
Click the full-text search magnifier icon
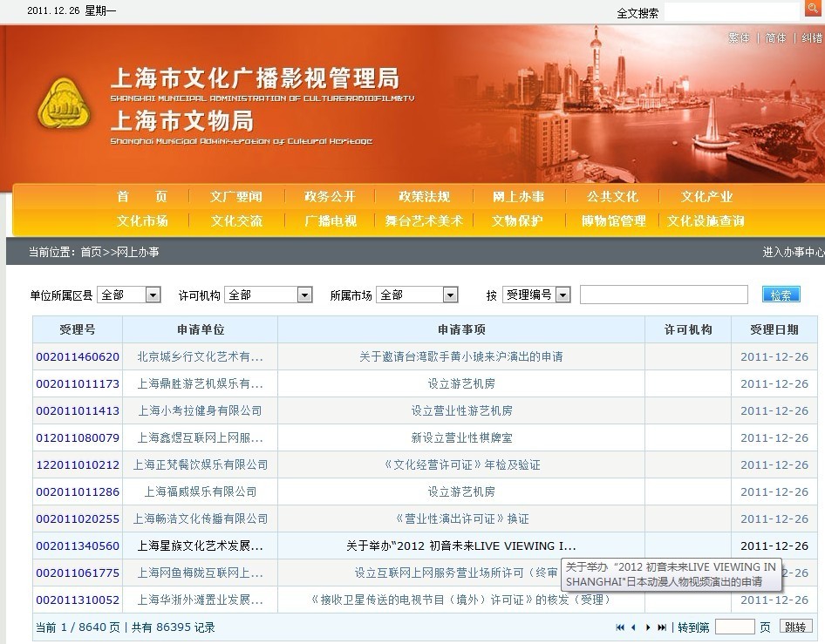click(814, 9)
